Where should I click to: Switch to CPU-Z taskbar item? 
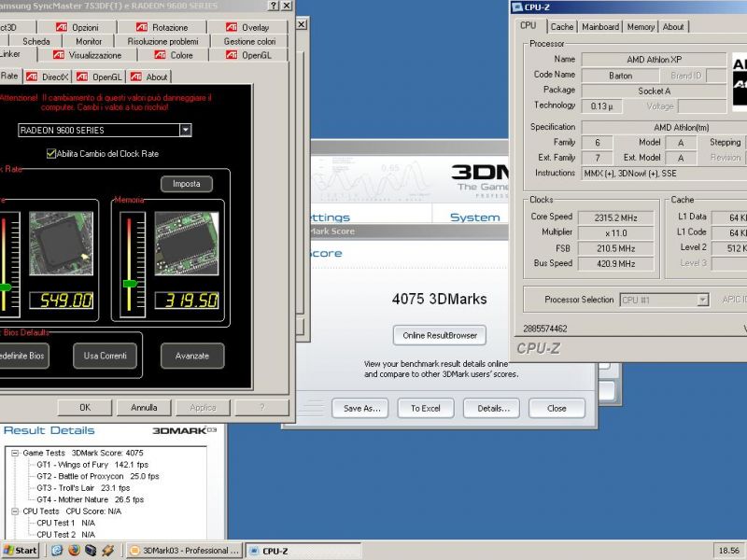(x=303, y=551)
